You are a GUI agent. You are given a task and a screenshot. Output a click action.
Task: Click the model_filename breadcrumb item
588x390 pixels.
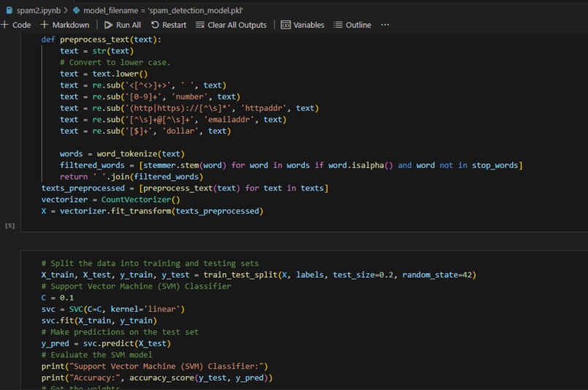[x=163, y=10]
